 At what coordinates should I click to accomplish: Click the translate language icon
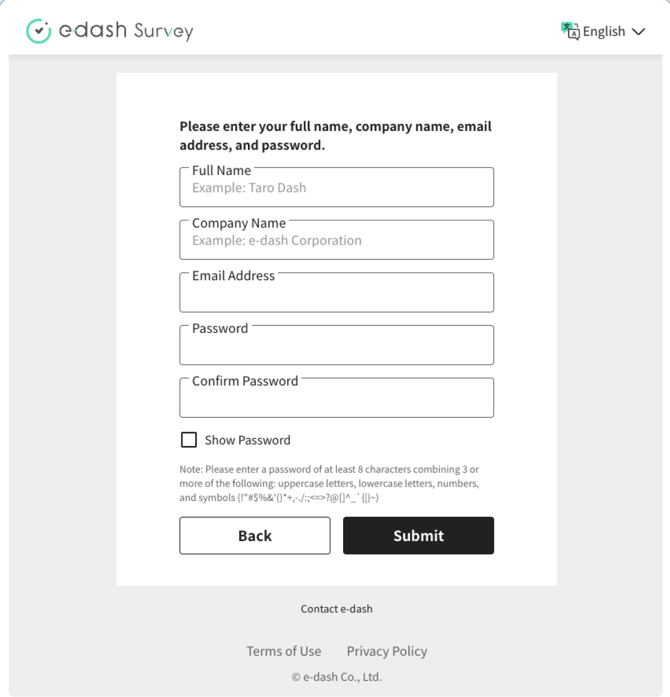[570, 31]
